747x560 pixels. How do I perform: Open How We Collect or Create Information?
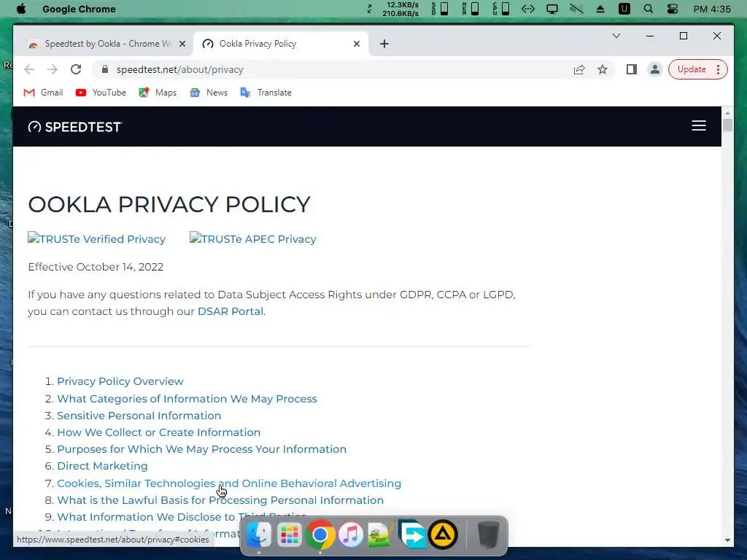(158, 432)
